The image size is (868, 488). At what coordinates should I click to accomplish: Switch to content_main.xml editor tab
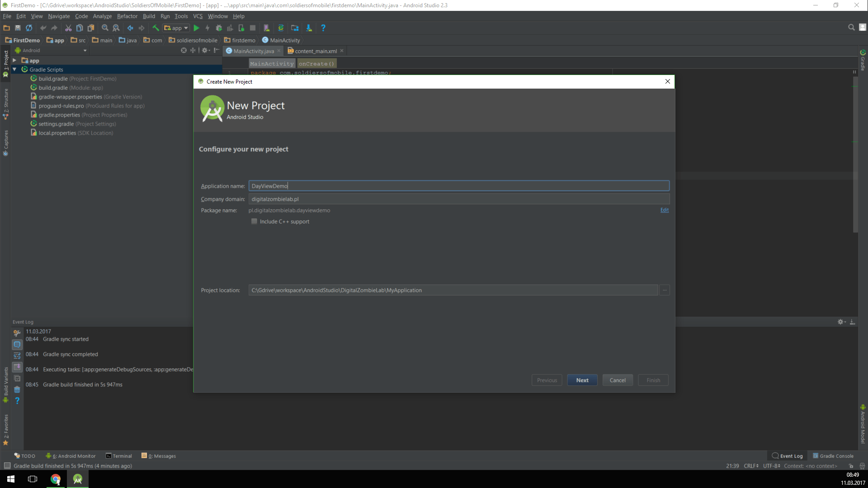(316, 51)
